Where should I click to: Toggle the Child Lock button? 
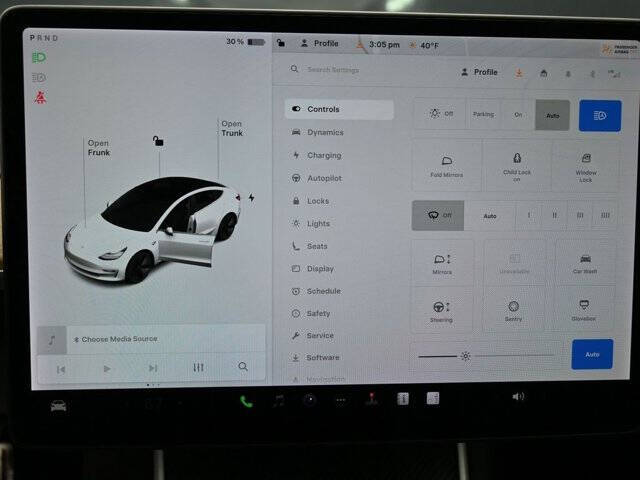click(517, 166)
